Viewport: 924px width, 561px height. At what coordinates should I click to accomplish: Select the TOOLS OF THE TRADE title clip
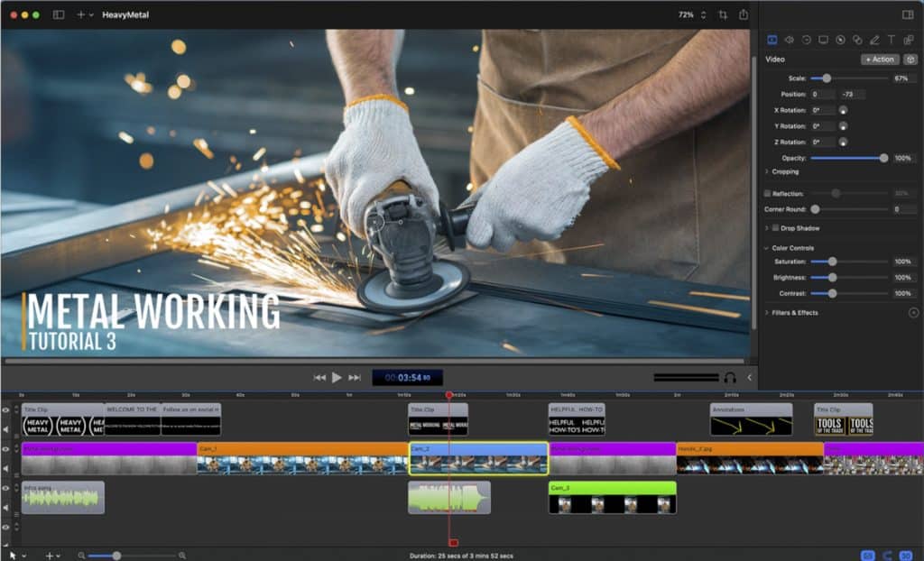click(844, 419)
